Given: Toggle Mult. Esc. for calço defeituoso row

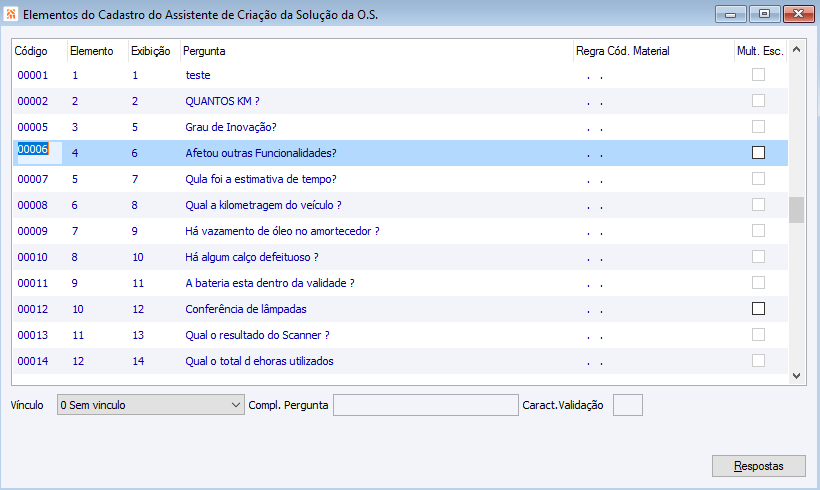Looking at the screenshot, I should coord(758,257).
